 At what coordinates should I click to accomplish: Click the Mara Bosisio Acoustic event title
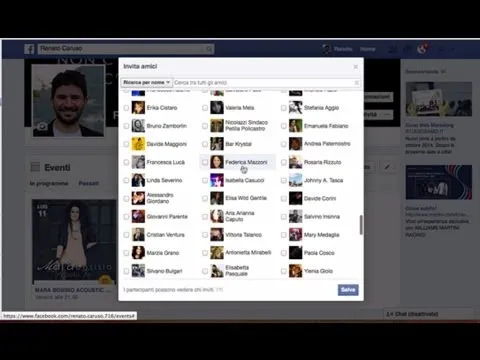[73, 290]
